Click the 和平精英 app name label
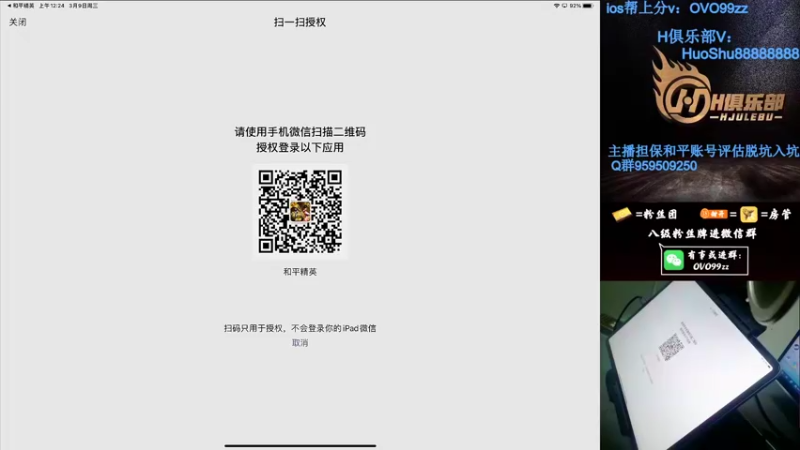The height and width of the screenshot is (450, 800). click(300, 271)
